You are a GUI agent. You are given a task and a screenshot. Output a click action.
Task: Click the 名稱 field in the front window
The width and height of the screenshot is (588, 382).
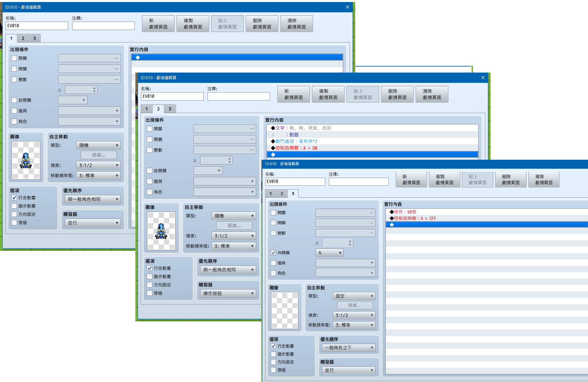[295, 182]
